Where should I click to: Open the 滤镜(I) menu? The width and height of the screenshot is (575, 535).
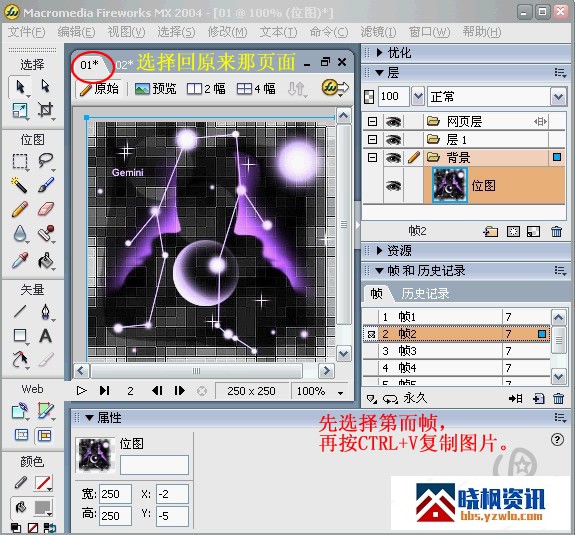(x=378, y=32)
